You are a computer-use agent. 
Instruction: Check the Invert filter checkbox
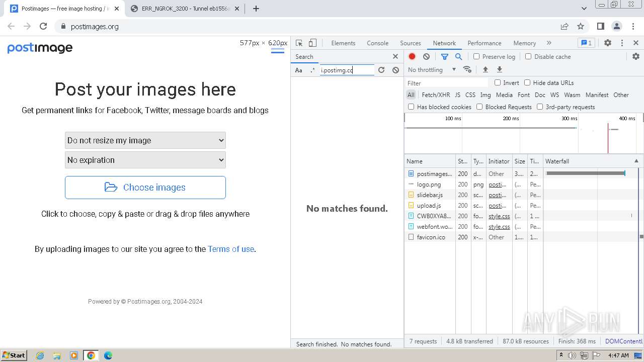point(498,82)
